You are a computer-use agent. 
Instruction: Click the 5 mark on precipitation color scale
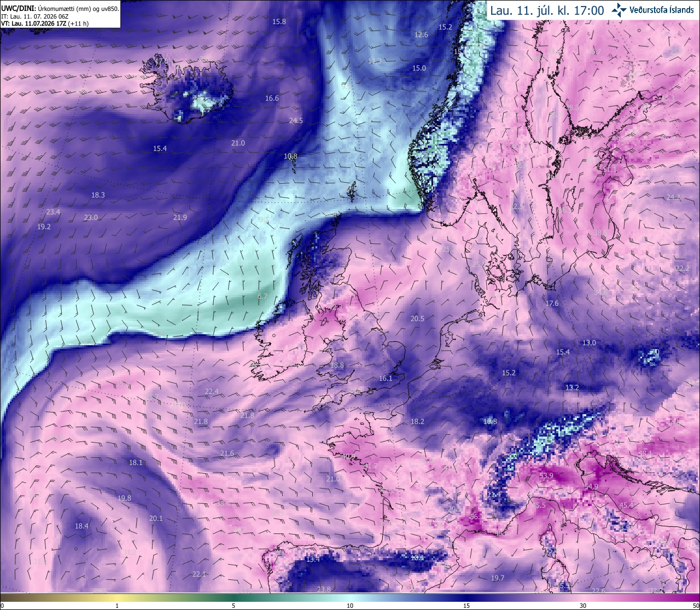(x=234, y=605)
